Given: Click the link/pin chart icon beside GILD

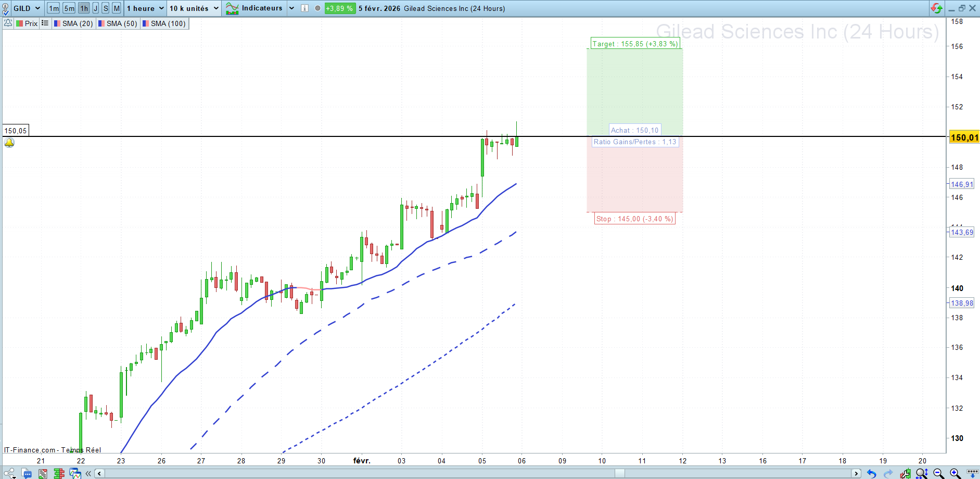Looking at the screenshot, I should tap(6, 8).
